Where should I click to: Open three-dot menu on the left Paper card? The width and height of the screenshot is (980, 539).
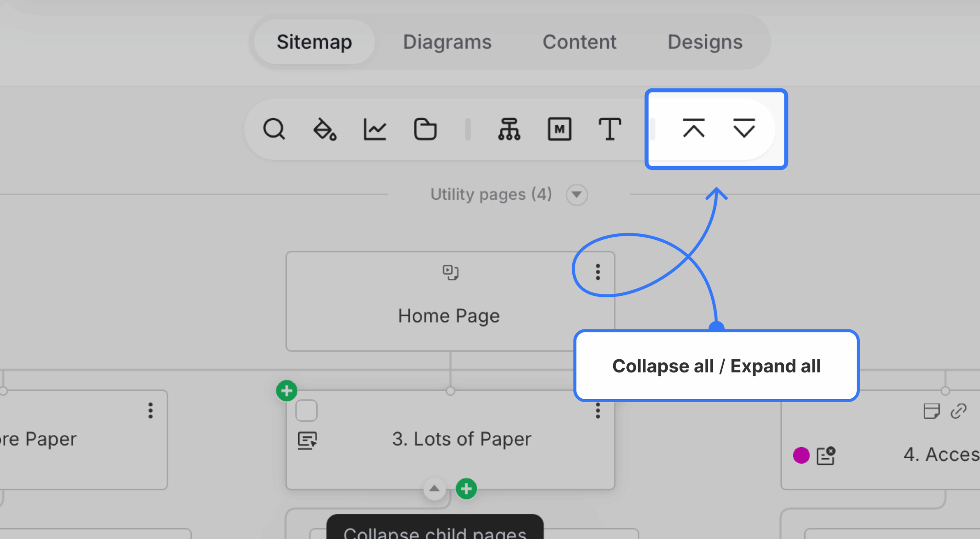pyautogui.click(x=150, y=411)
